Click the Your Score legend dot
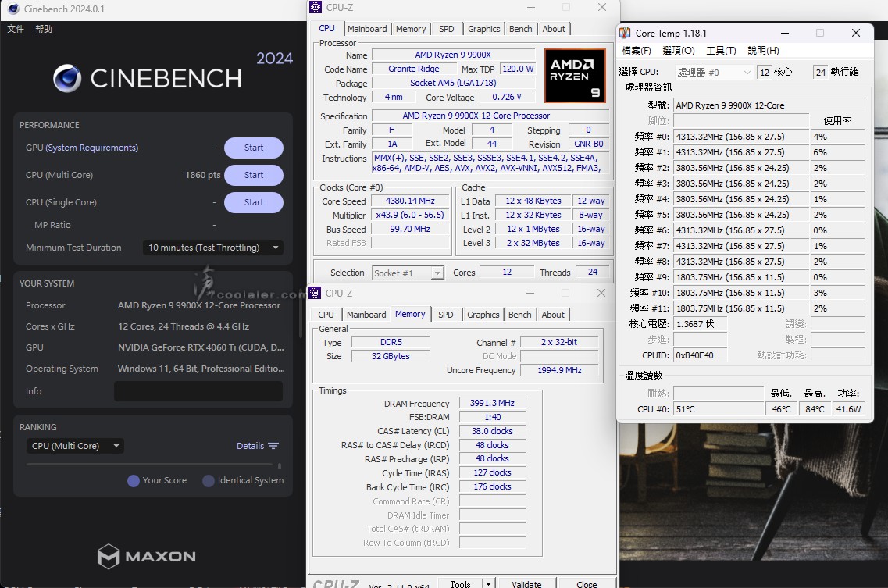This screenshot has height=588, width=888. point(134,480)
